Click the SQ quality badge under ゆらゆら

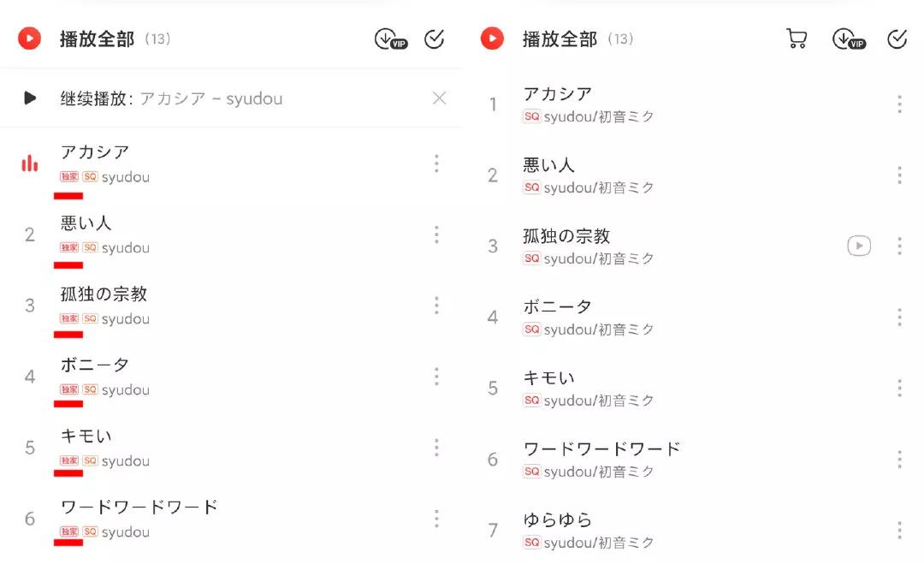pyautogui.click(x=531, y=543)
